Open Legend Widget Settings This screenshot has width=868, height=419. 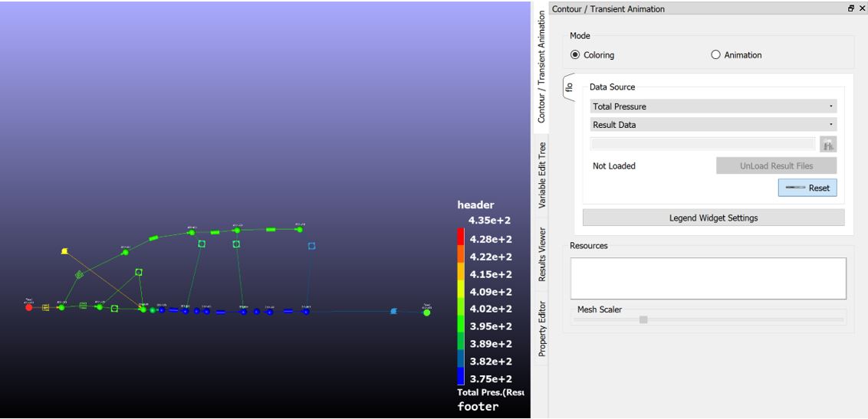point(713,218)
